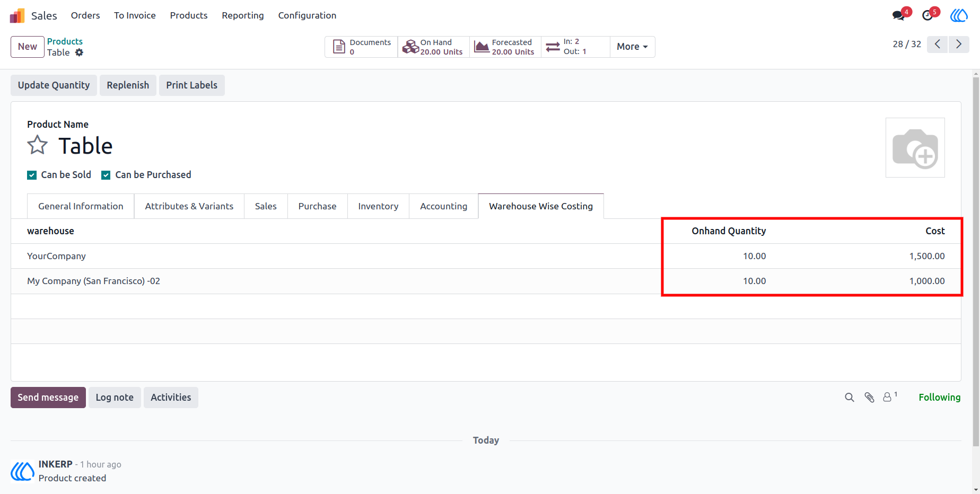Click the Print Labels button
The width and height of the screenshot is (980, 494).
click(x=192, y=85)
